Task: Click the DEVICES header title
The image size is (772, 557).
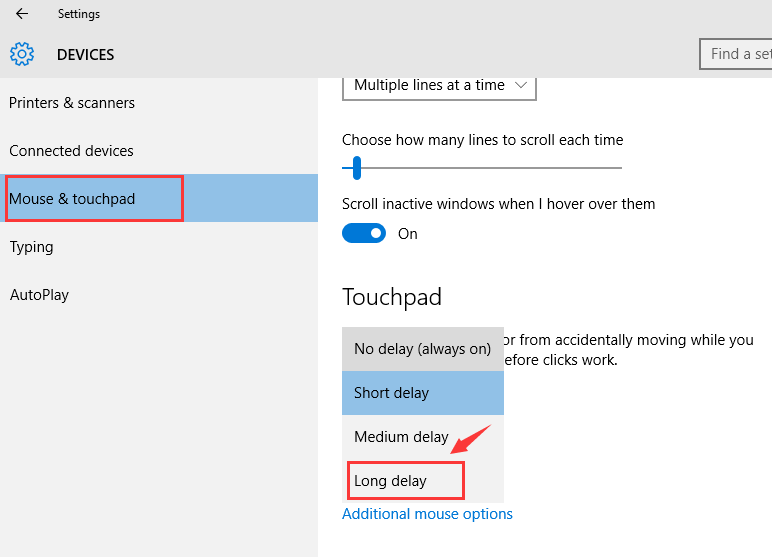Action: pos(86,55)
